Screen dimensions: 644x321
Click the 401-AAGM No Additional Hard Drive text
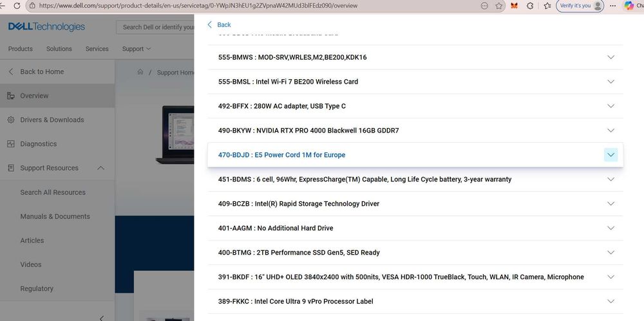pyautogui.click(x=276, y=228)
